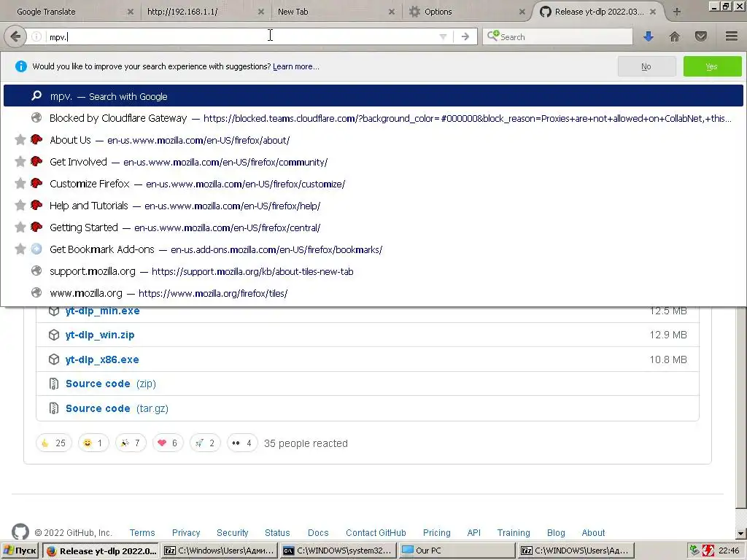Open the Пуск start button
747x560 pixels.
click(20, 551)
